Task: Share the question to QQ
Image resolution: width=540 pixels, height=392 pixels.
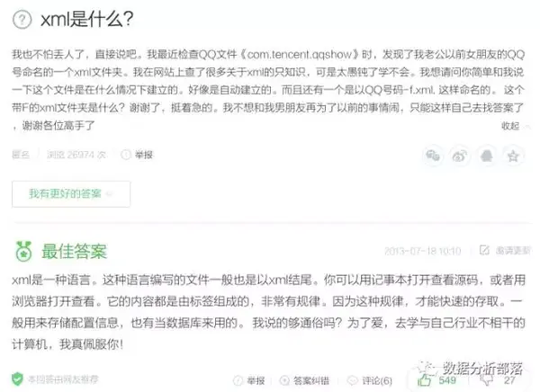Action: pyautogui.click(x=487, y=156)
